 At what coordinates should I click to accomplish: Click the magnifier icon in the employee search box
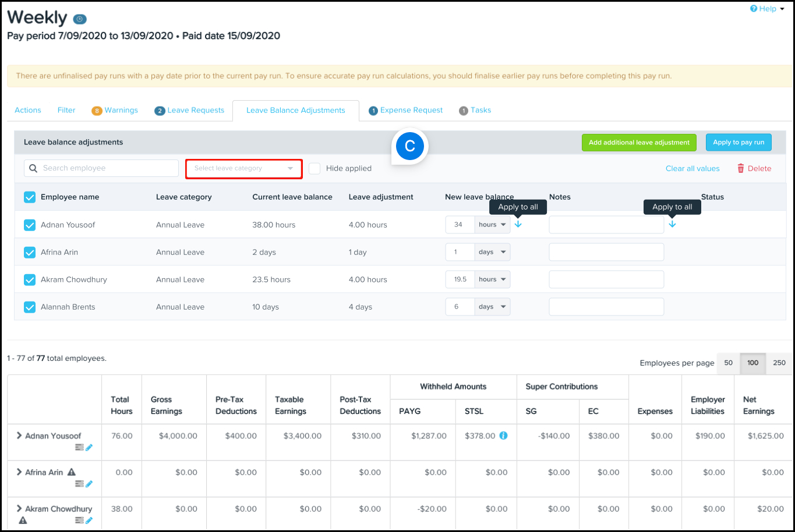(33, 168)
